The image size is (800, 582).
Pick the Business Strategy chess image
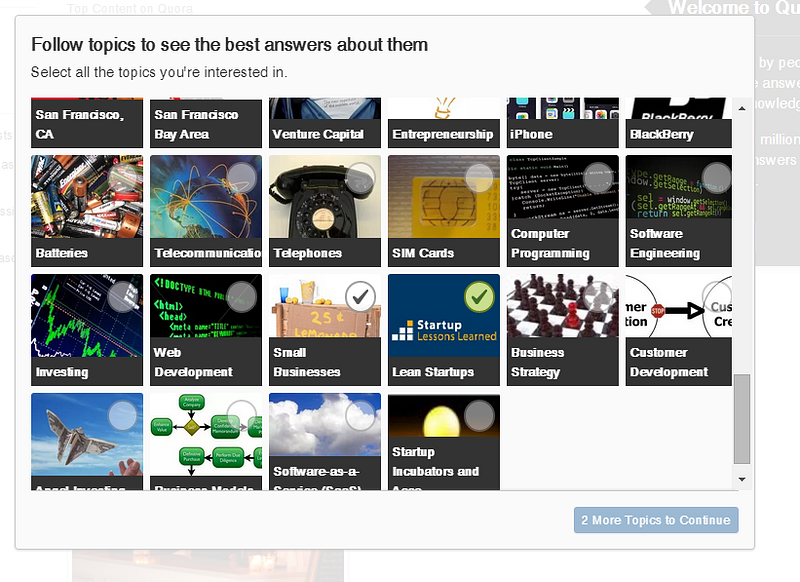562,306
